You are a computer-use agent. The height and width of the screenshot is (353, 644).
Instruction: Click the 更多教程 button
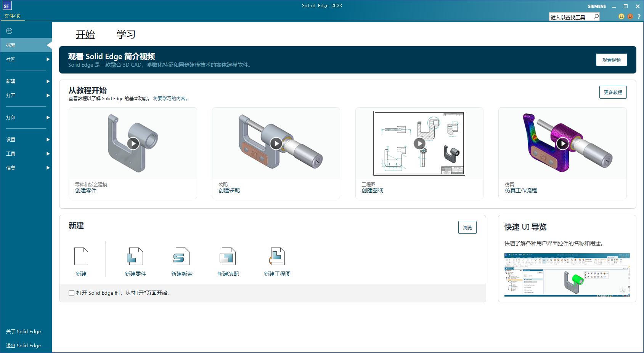[x=613, y=92]
